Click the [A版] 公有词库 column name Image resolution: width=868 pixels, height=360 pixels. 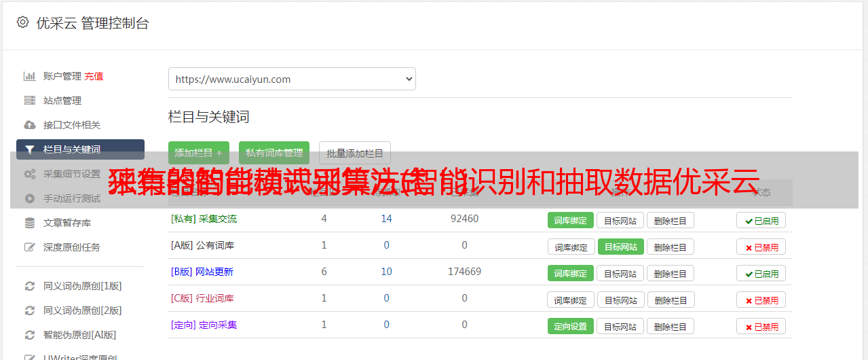(202, 245)
